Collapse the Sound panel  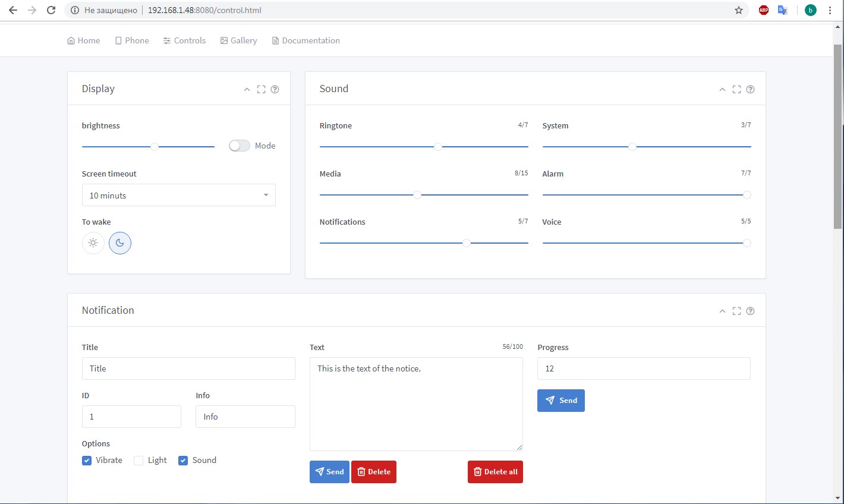coord(722,89)
